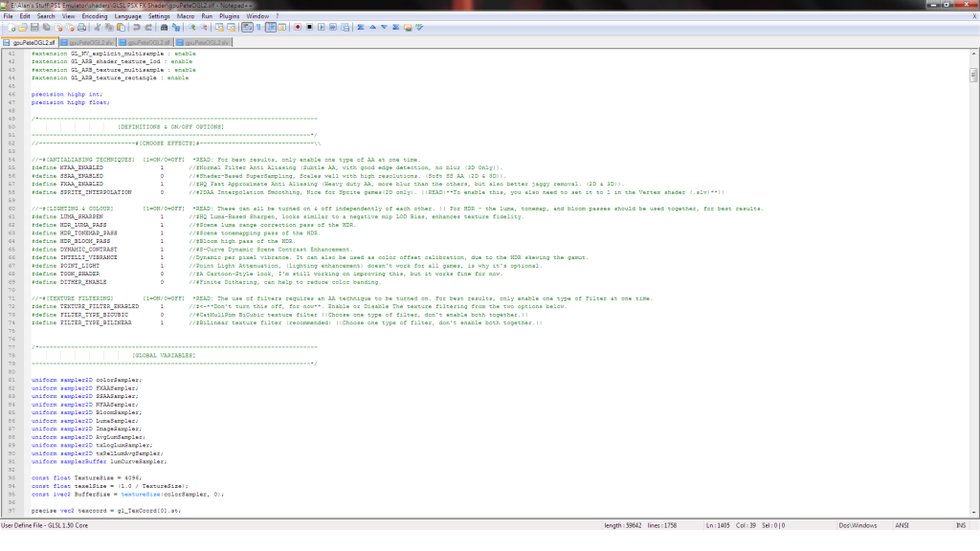Image resolution: width=980 pixels, height=551 pixels.
Task: Click the vertical scrollbar down arrow
Action: (973, 513)
